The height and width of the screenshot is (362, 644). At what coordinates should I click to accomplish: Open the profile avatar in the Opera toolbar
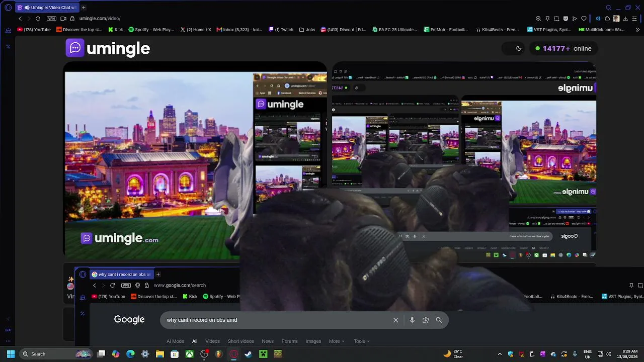pyautogui.click(x=616, y=19)
